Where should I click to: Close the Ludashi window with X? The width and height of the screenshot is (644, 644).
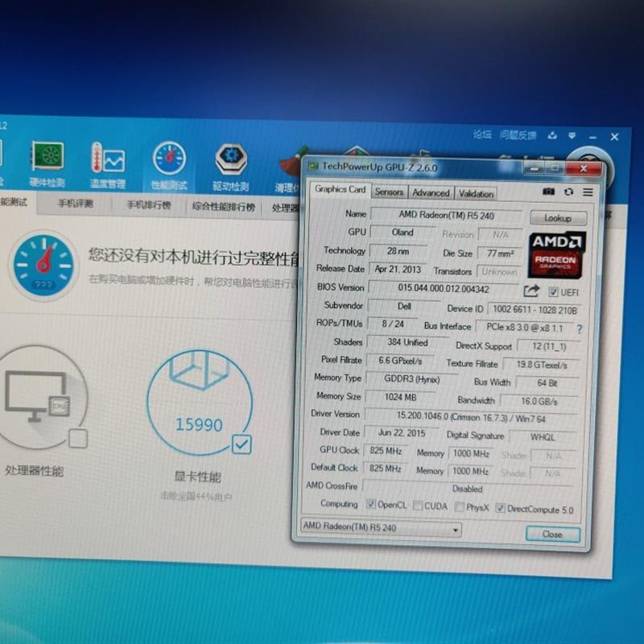coord(614,137)
